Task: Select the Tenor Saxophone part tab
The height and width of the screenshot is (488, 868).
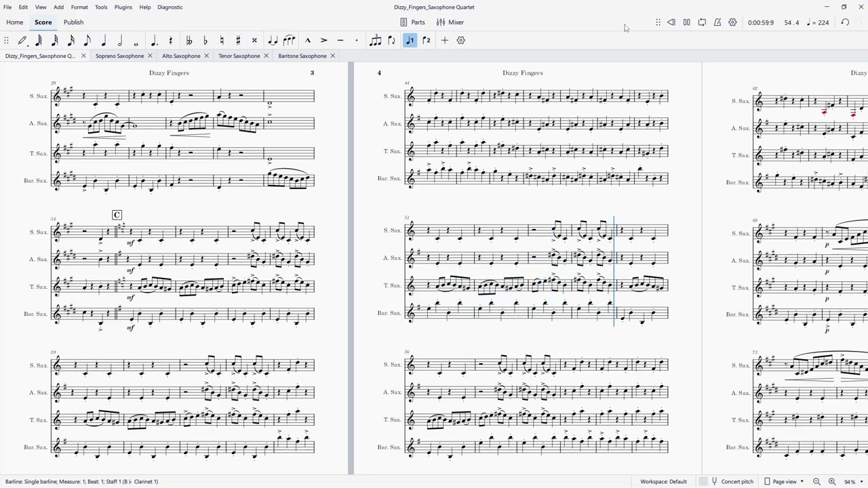Action: click(x=239, y=56)
